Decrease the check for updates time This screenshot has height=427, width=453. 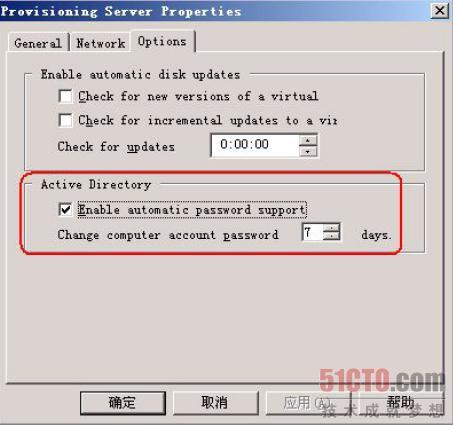click(x=308, y=151)
